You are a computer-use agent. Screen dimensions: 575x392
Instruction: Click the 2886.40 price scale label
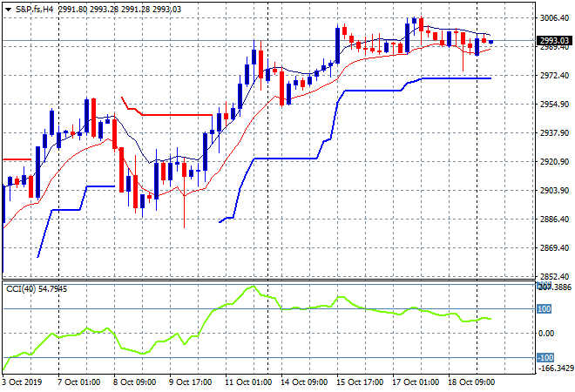[554, 220]
